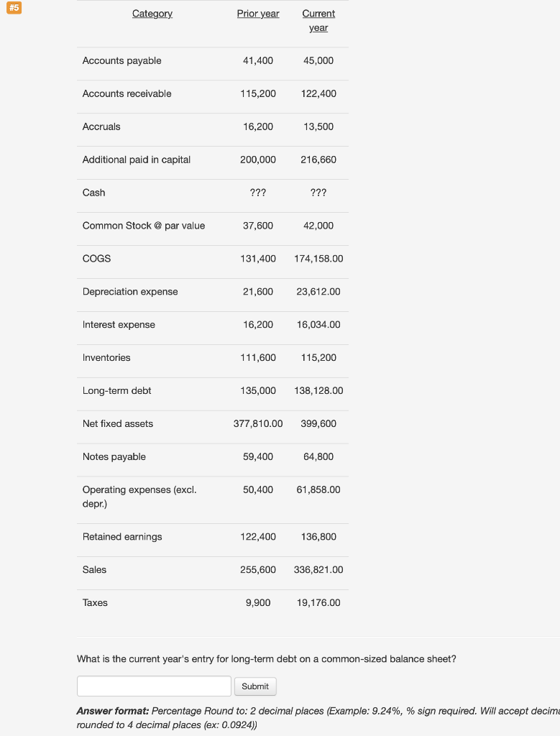
Task: Click the underlined Prior year column header
Action: (258, 13)
